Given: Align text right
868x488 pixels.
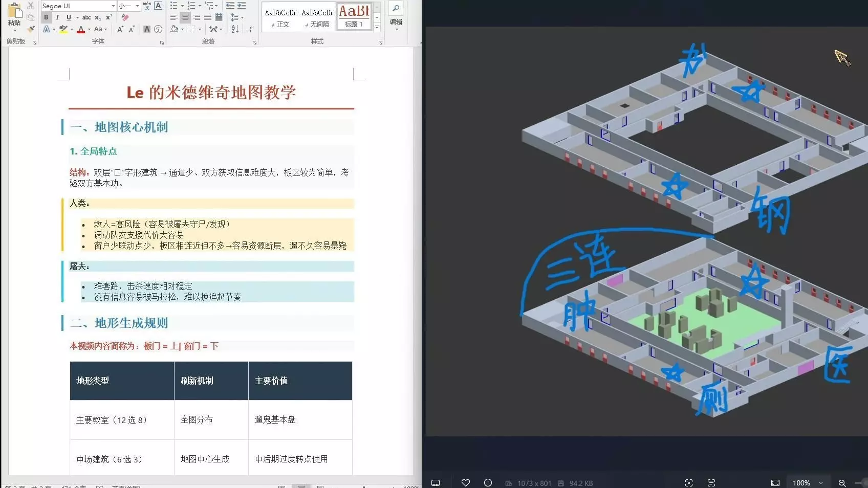Looking at the screenshot, I should tap(197, 17).
